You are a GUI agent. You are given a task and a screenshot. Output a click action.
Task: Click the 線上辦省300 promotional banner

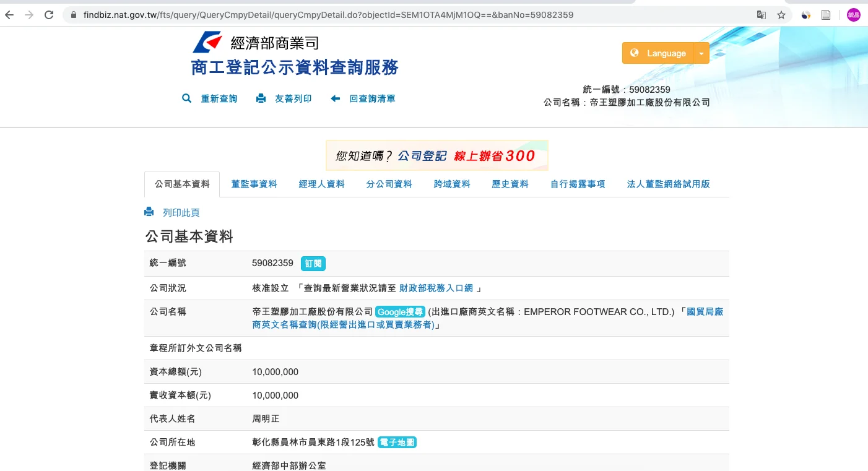[436, 155]
